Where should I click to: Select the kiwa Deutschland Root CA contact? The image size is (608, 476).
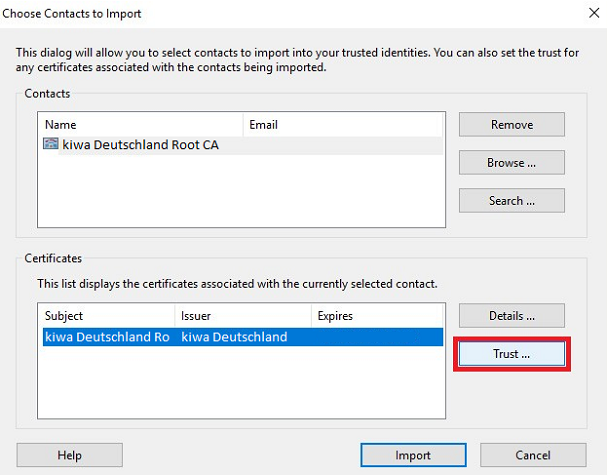coord(140,145)
